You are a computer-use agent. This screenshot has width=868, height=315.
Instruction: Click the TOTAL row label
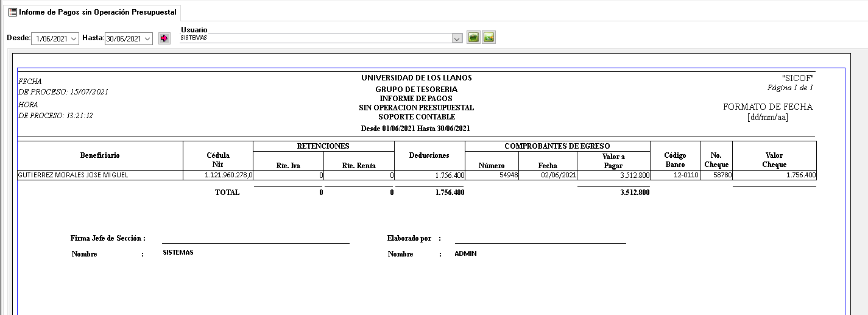pyautogui.click(x=227, y=193)
